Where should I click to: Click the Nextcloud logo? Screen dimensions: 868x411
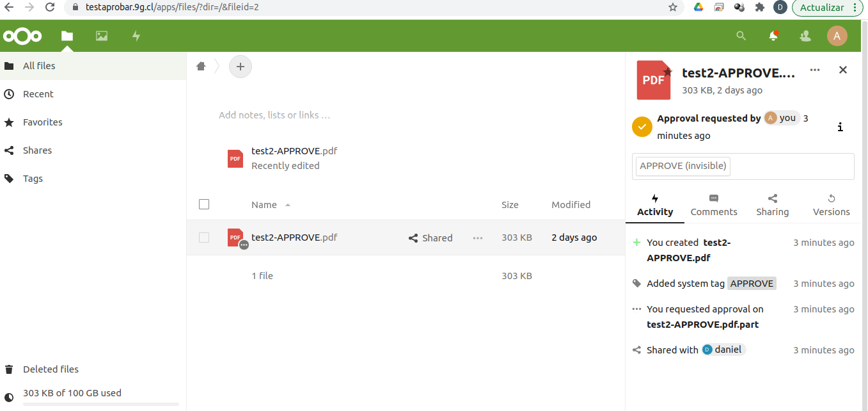coord(22,36)
